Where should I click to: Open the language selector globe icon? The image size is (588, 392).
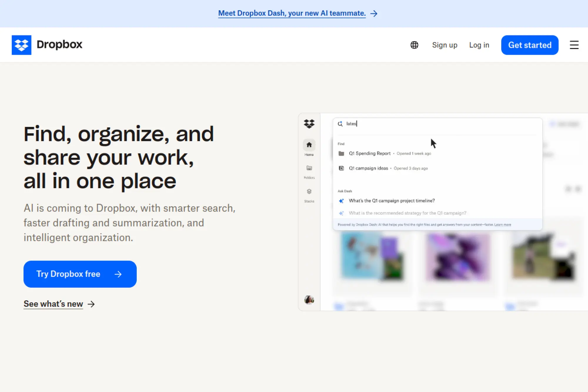[x=414, y=45]
